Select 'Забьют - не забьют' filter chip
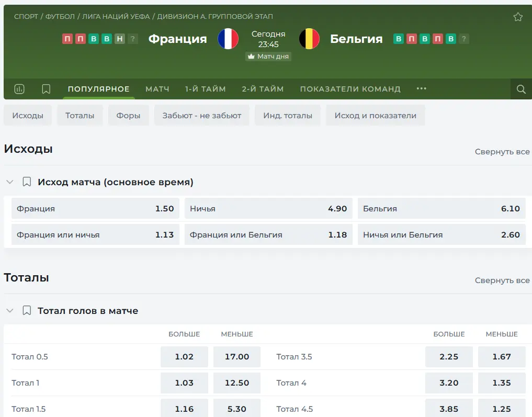Viewport: 532px width, 417px height. pos(202,115)
